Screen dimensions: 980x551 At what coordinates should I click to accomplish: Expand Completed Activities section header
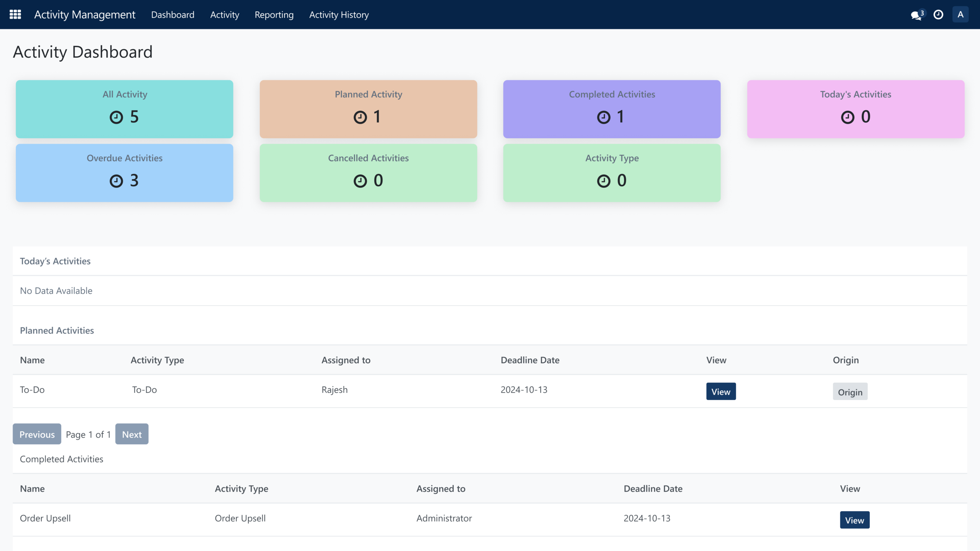click(61, 458)
